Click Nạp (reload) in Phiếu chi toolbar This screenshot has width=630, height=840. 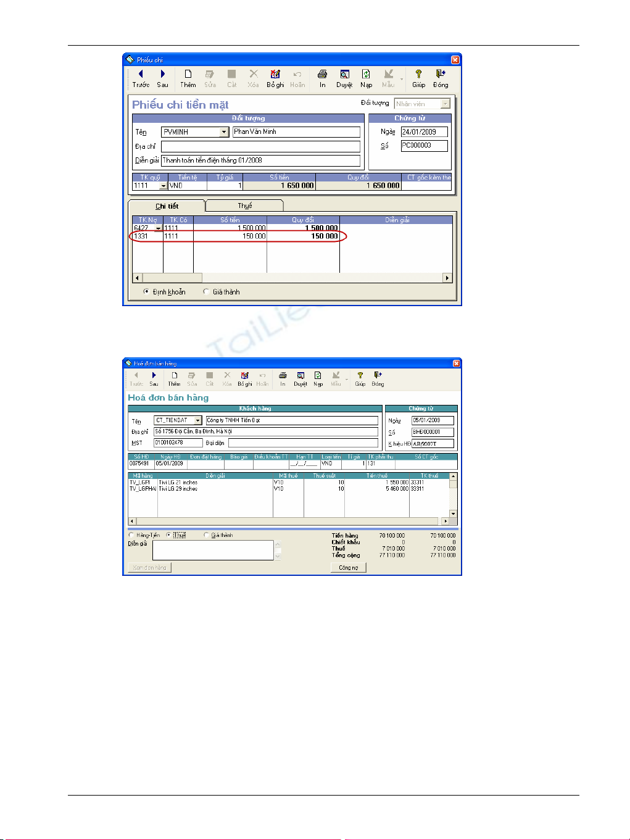366,78
